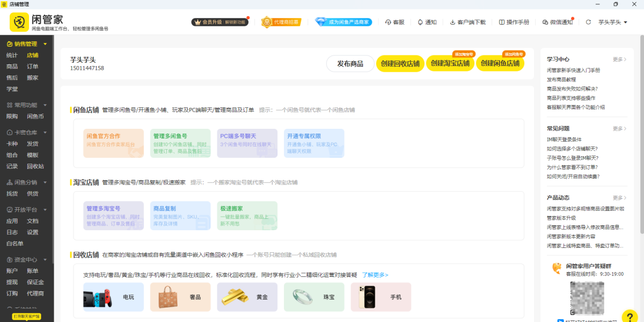Open the 管理多闲鱼号 card
The image size is (644, 322).
coord(180,143)
